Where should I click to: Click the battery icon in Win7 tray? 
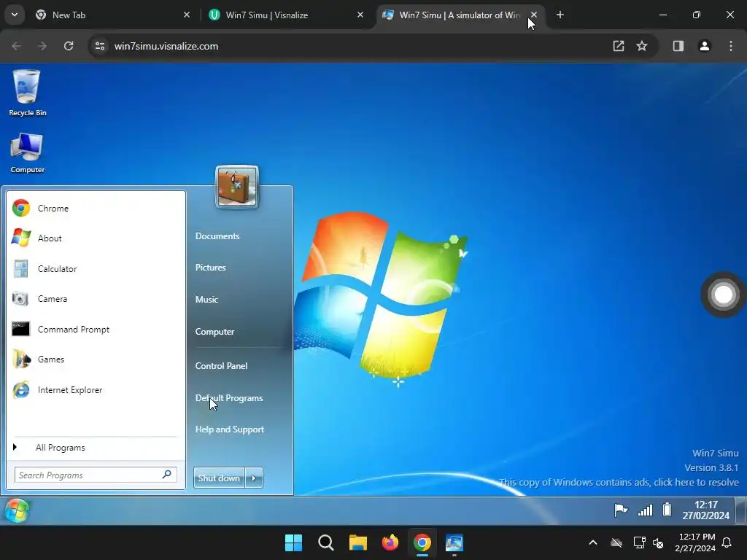pos(667,510)
